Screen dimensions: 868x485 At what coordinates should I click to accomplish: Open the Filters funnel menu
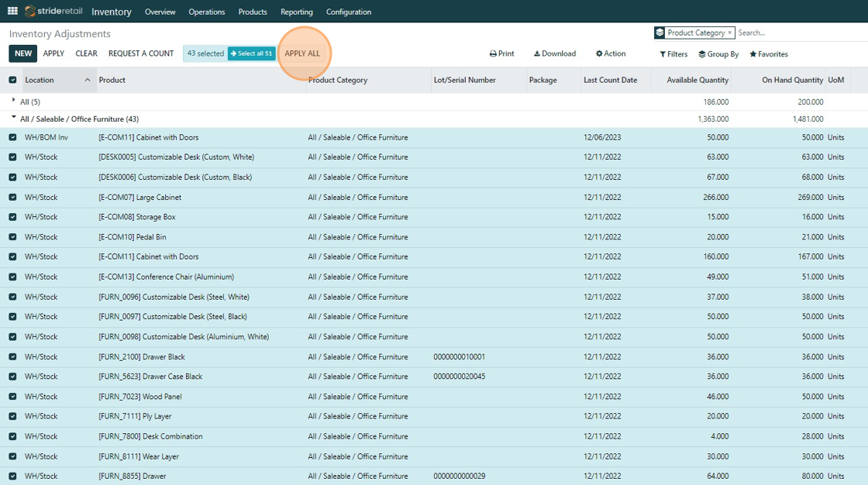click(x=673, y=54)
